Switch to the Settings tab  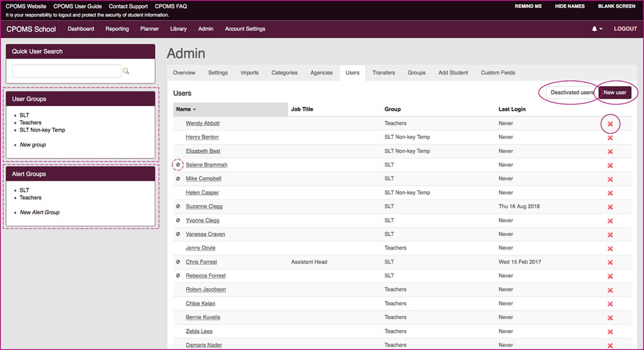[218, 73]
